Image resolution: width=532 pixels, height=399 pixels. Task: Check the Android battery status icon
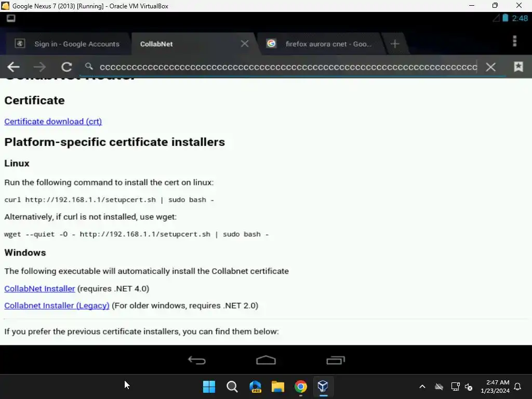pyautogui.click(x=505, y=18)
